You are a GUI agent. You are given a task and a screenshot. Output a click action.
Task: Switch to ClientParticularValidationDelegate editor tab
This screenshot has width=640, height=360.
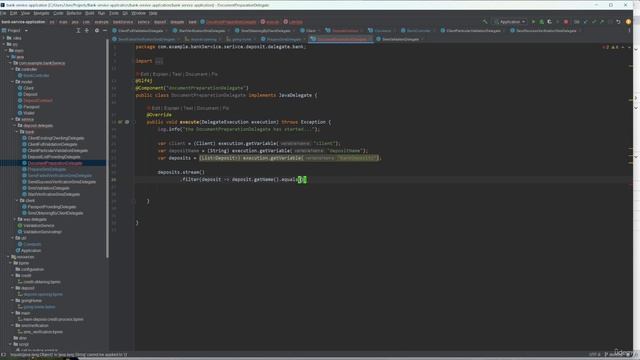(472, 31)
